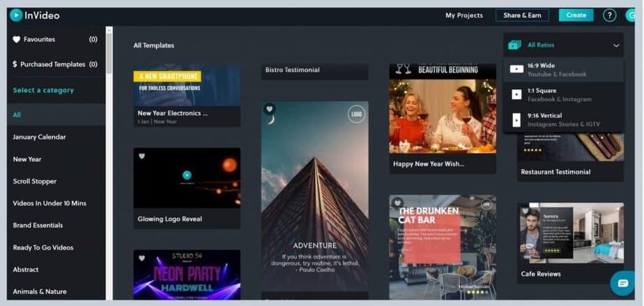Select Videos In Under 10 Mins category
Image resolution: width=644 pixels, height=306 pixels.
pos(56,203)
